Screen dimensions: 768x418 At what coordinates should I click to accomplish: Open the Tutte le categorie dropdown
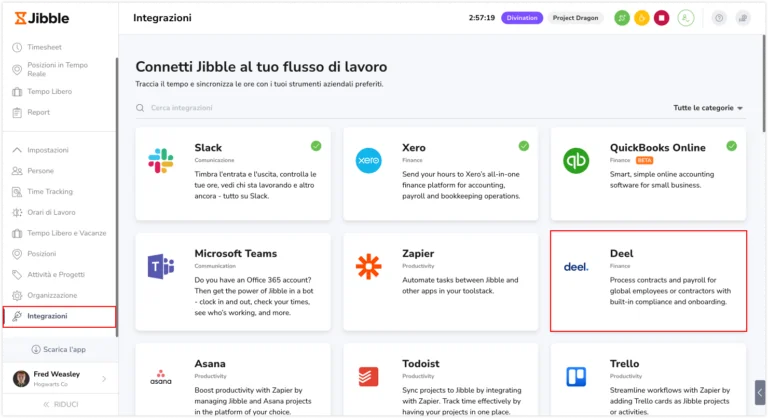[708, 108]
